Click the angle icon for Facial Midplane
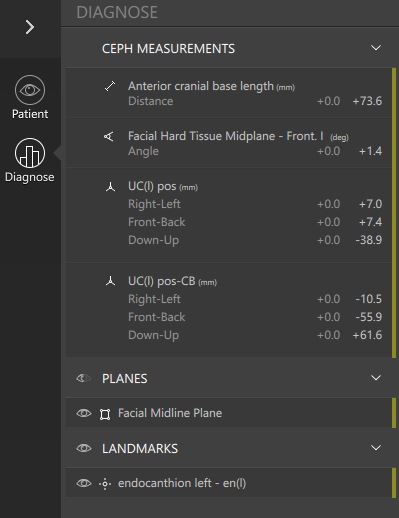Image resolution: width=399 pixels, height=518 pixels. coord(109,136)
